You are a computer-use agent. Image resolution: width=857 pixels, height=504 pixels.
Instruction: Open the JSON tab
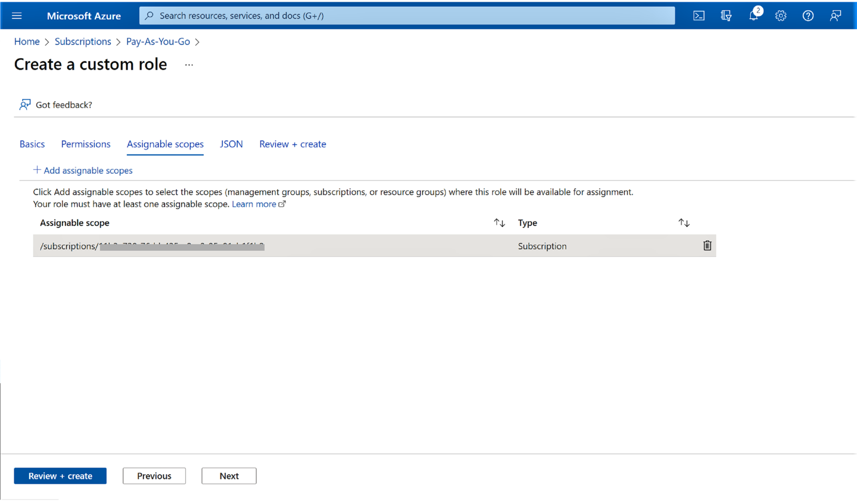pos(231,144)
